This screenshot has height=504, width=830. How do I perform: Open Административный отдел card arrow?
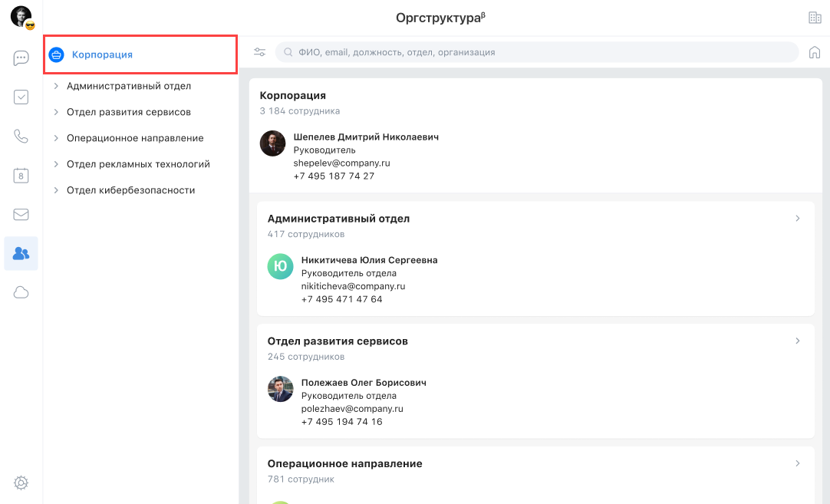tap(798, 219)
